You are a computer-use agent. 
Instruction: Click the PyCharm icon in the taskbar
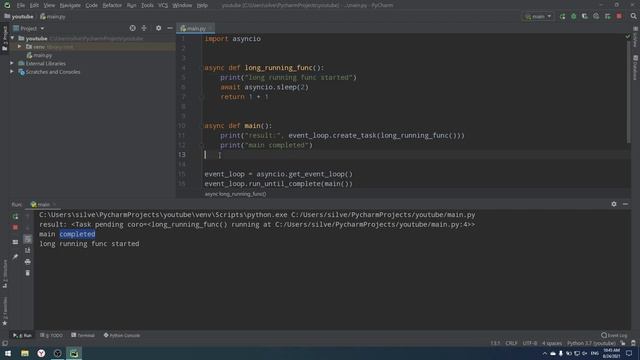pyautogui.click(x=74, y=353)
